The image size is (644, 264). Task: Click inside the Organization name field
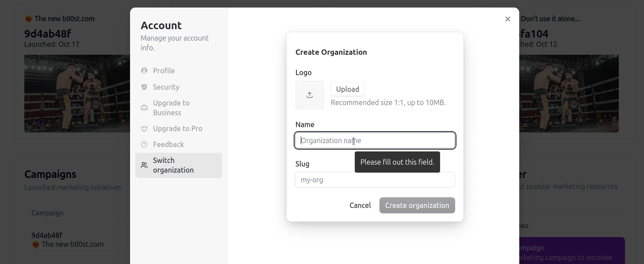(375, 140)
